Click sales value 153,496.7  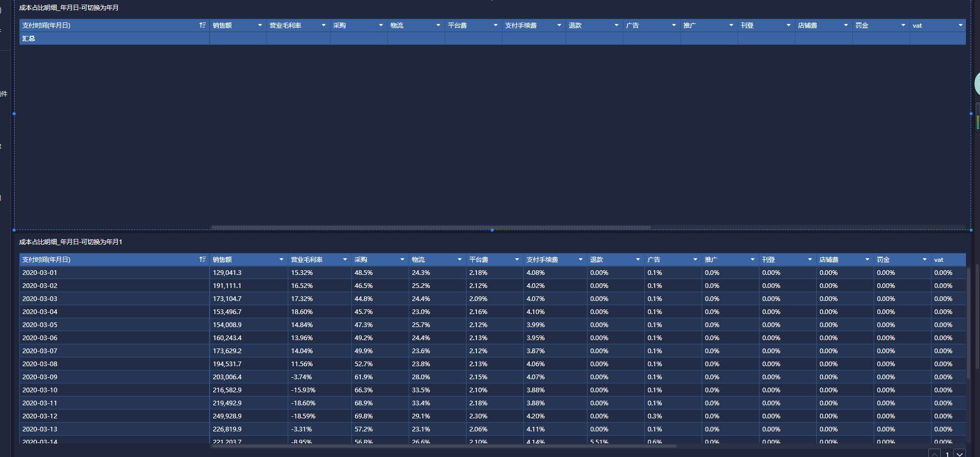[227, 312]
